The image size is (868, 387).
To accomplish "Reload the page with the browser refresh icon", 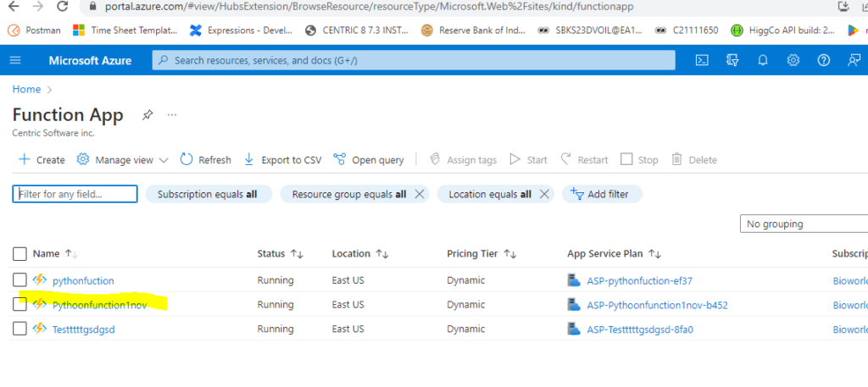I will pyautogui.click(x=63, y=6).
